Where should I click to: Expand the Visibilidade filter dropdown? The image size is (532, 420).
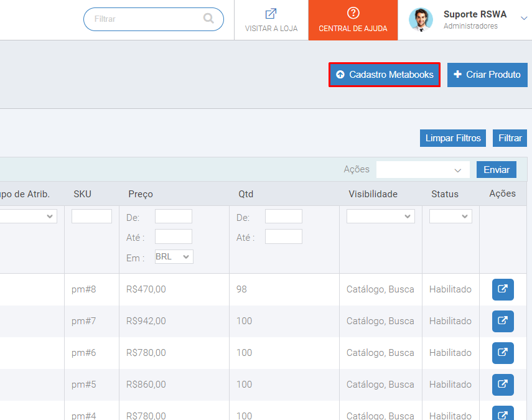point(380,216)
